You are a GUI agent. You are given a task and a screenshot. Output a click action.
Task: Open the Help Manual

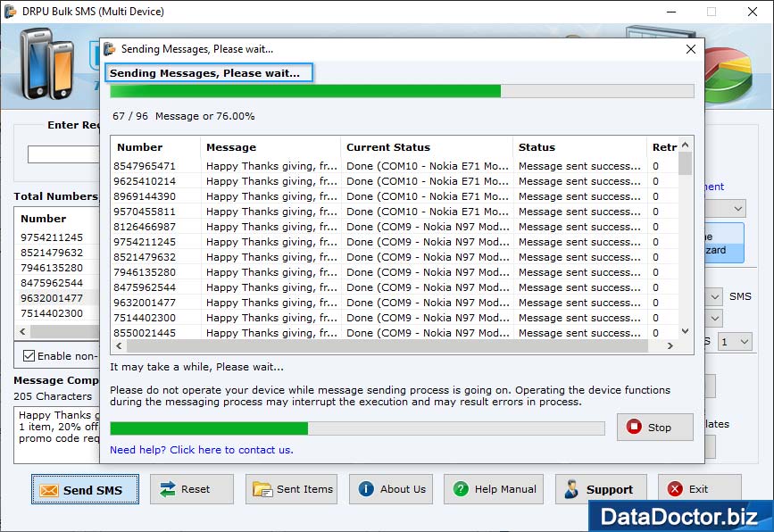click(494, 489)
